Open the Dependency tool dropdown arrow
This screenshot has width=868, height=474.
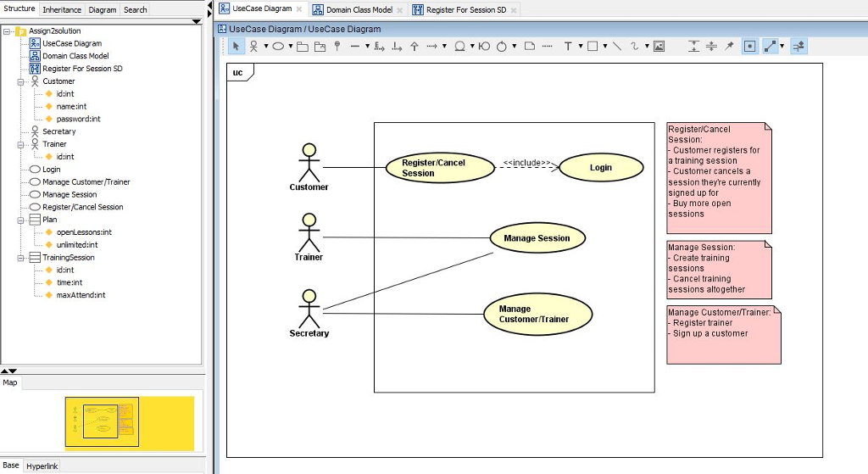tap(444, 47)
